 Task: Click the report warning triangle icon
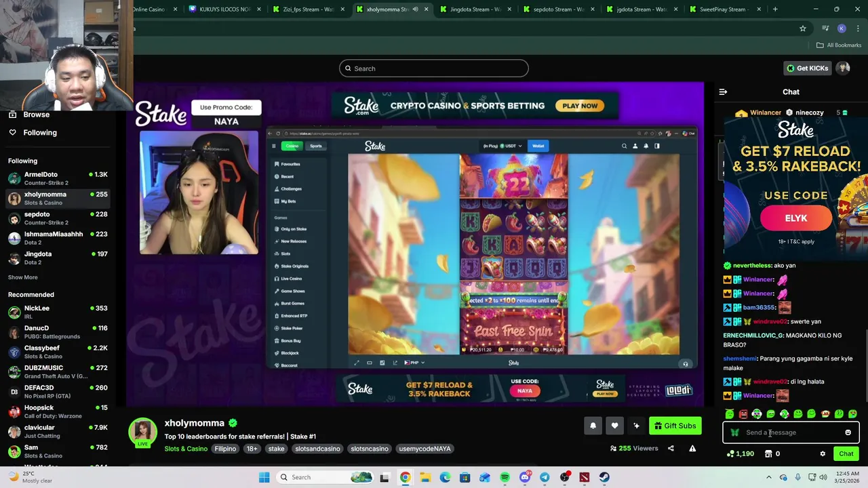pos(692,448)
